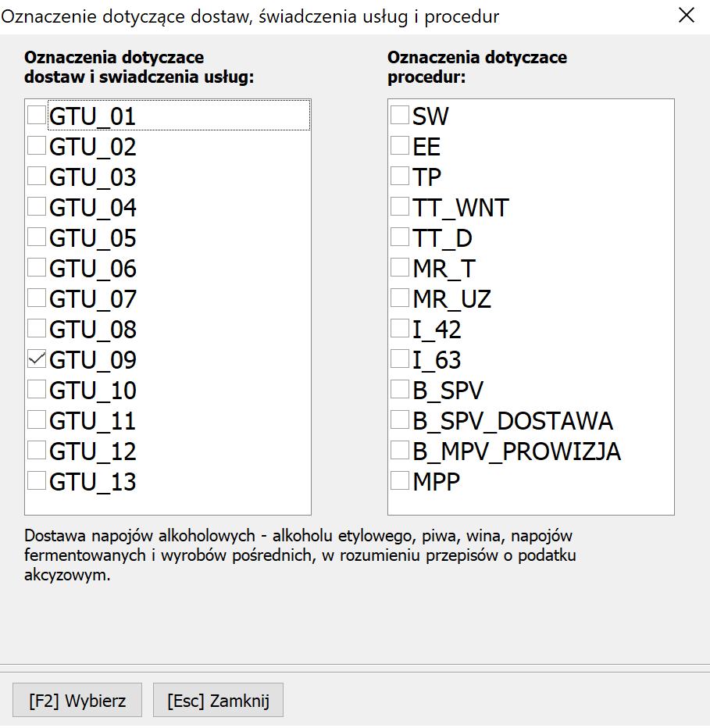710x728 pixels.
Task: Tick the TT_WNT checkbox
Action: coord(400,206)
